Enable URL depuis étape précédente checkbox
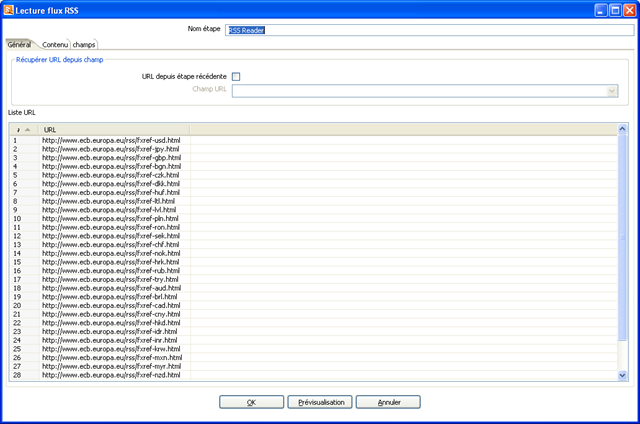The image size is (640, 424). point(236,76)
